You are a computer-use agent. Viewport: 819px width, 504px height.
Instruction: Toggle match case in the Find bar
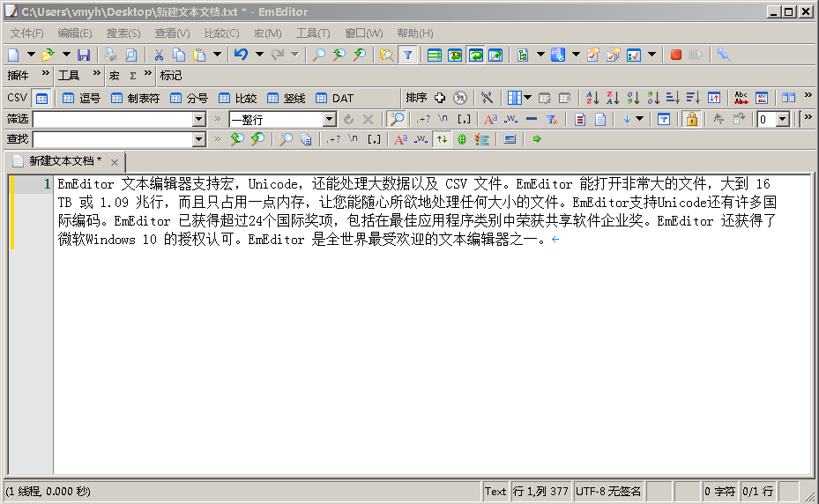[x=400, y=139]
